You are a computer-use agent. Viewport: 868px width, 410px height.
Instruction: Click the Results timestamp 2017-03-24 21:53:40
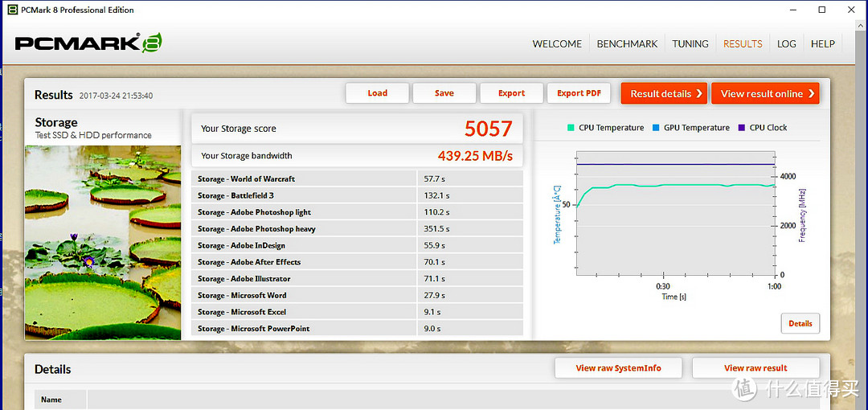click(117, 96)
